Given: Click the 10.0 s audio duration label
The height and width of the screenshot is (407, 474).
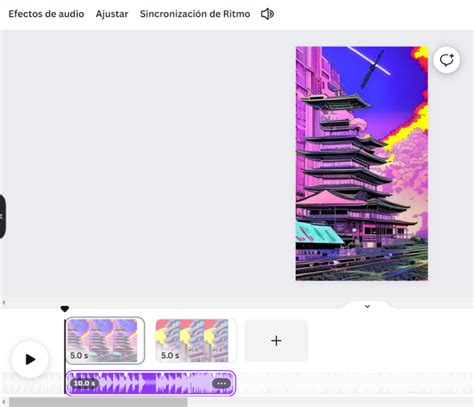Looking at the screenshot, I should tap(84, 383).
